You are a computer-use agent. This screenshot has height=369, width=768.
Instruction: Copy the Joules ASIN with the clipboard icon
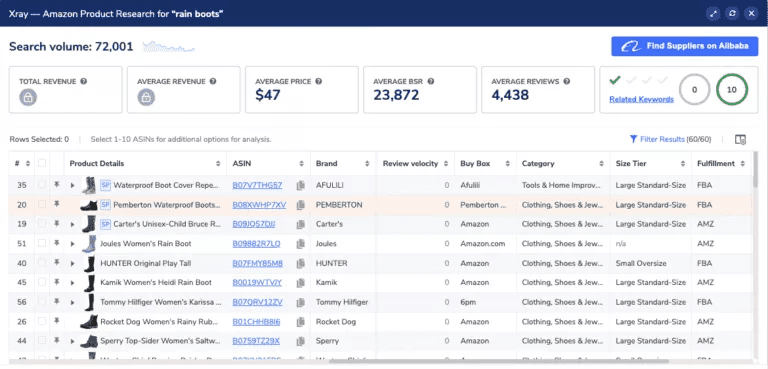tap(301, 244)
